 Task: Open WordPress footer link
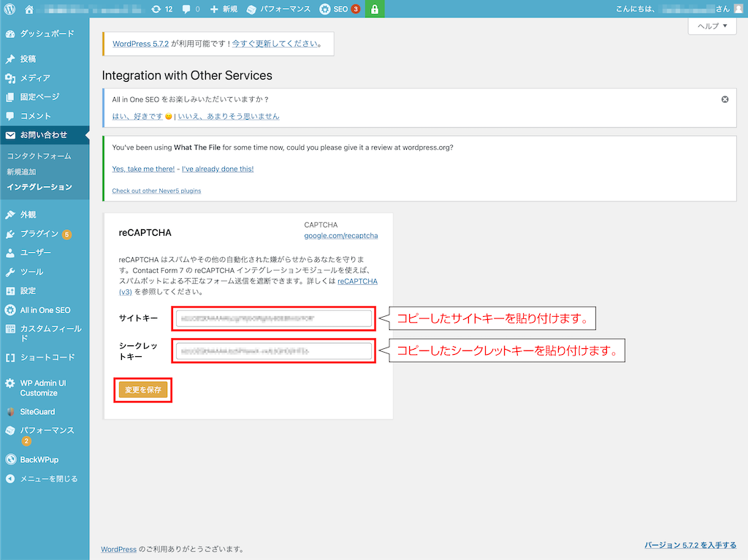[x=119, y=550]
